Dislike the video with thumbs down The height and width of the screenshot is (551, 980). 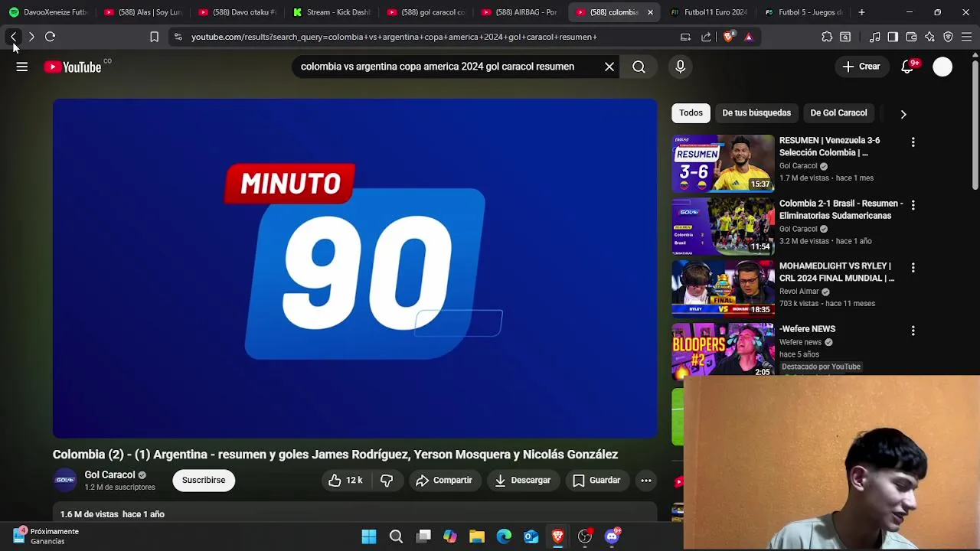click(x=387, y=481)
